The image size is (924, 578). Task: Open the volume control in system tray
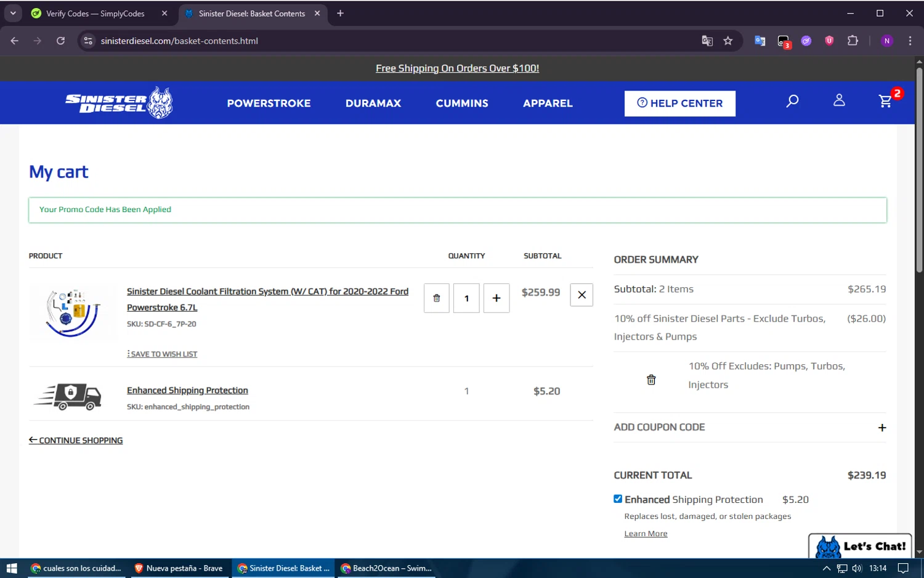pos(857,568)
